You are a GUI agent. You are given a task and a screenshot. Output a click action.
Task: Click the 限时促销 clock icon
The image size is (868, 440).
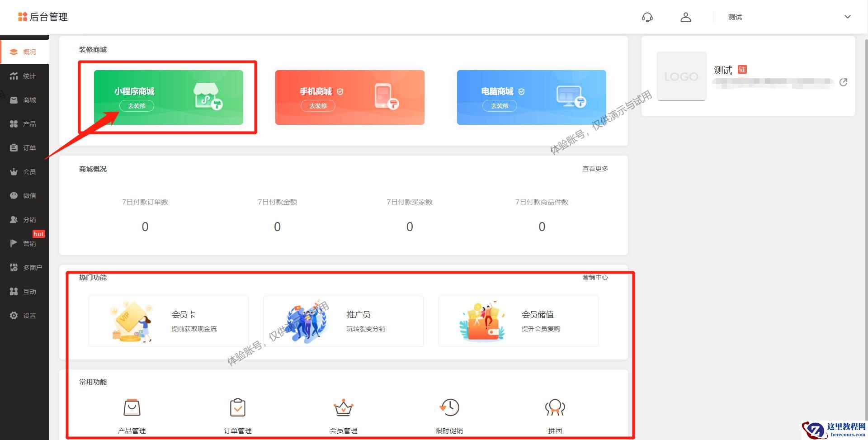coord(449,407)
